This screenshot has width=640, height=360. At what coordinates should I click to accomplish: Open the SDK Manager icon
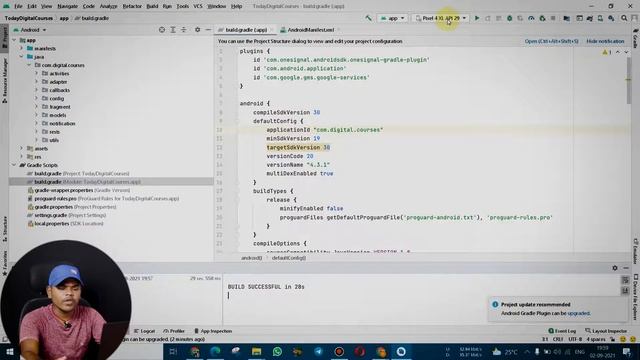click(611, 18)
